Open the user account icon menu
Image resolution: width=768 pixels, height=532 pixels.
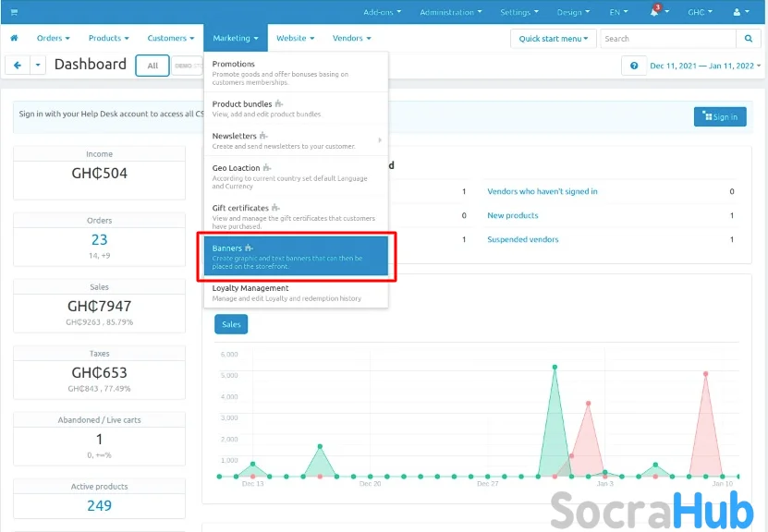740,12
